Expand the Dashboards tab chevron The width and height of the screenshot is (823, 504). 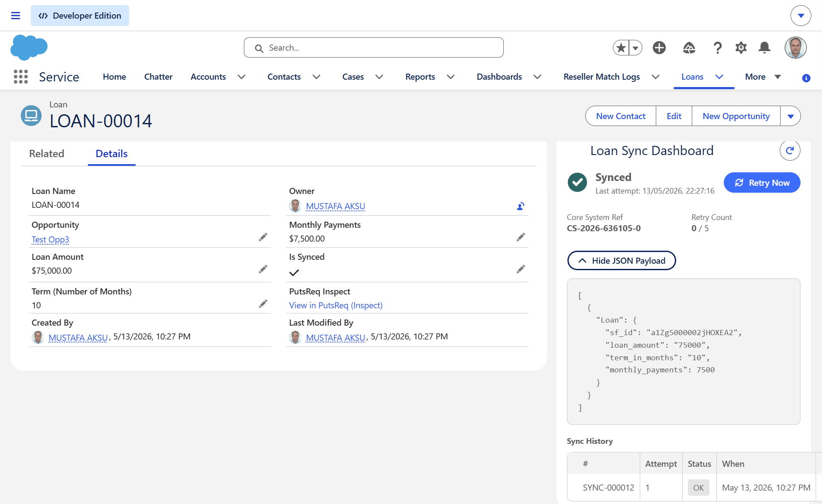point(538,77)
